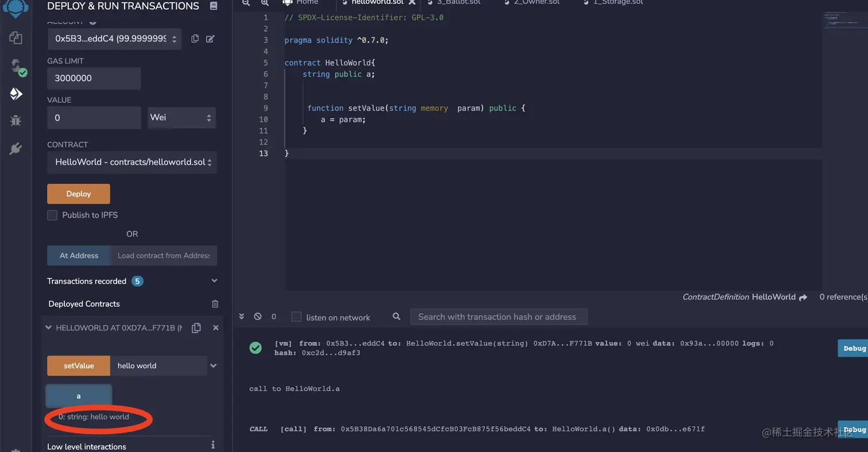
Task: Debug the HelloWorld.a() call
Action: tap(854, 429)
